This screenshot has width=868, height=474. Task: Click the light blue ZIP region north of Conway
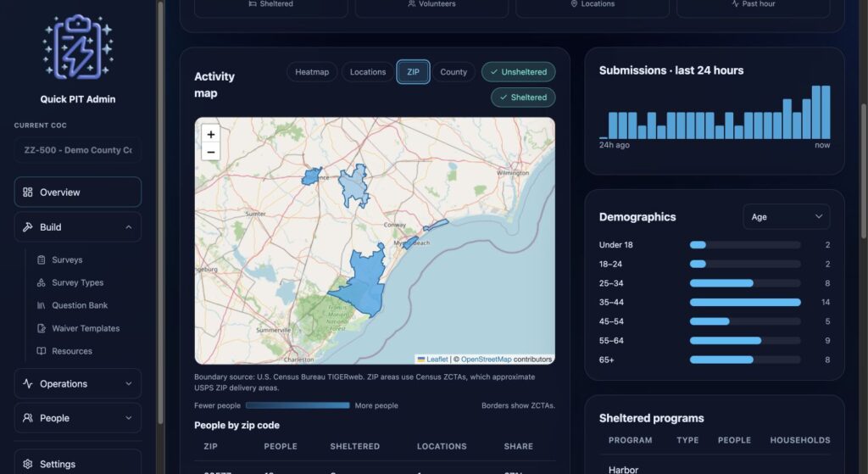pyautogui.click(x=354, y=186)
